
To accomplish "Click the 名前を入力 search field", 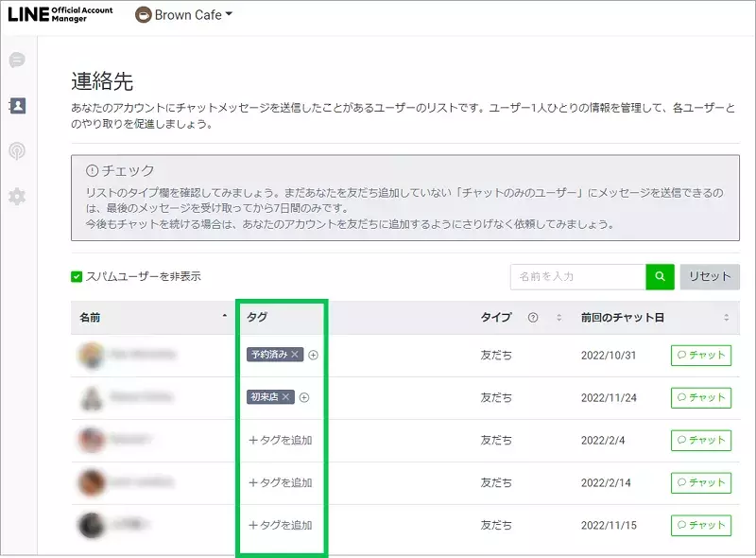I will [x=577, y=276].
